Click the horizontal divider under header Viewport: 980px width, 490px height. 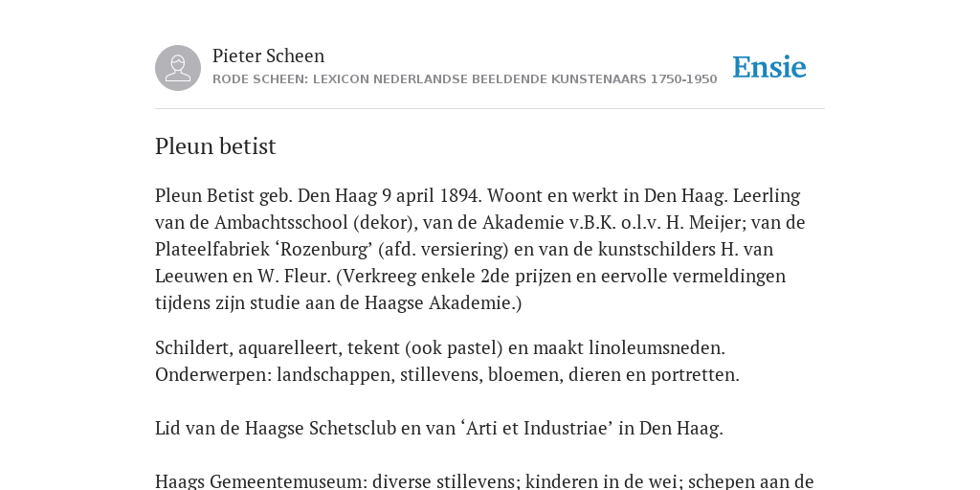tap(490, 109)
